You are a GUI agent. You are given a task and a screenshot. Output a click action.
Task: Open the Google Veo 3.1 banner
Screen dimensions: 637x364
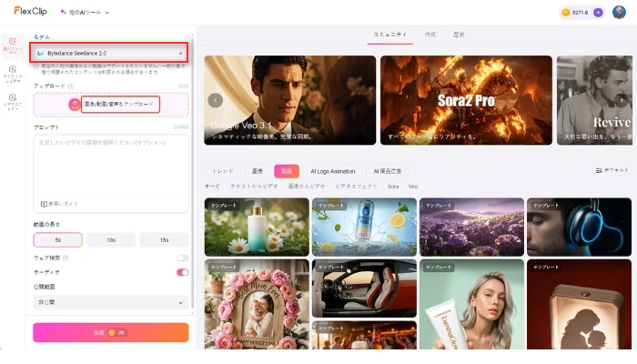[290, 100]
